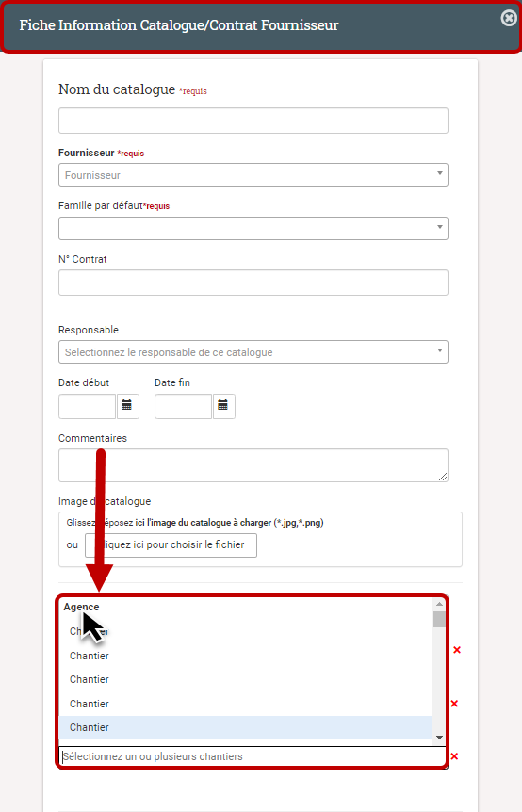Click the Date début text input

click(x=87, y=407)
